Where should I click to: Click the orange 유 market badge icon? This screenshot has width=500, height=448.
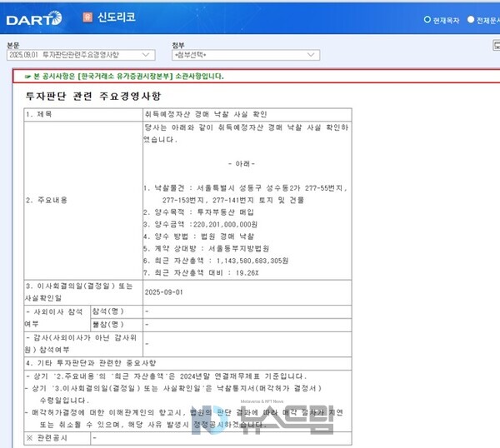pyautogui.click(x=87, y=17)
